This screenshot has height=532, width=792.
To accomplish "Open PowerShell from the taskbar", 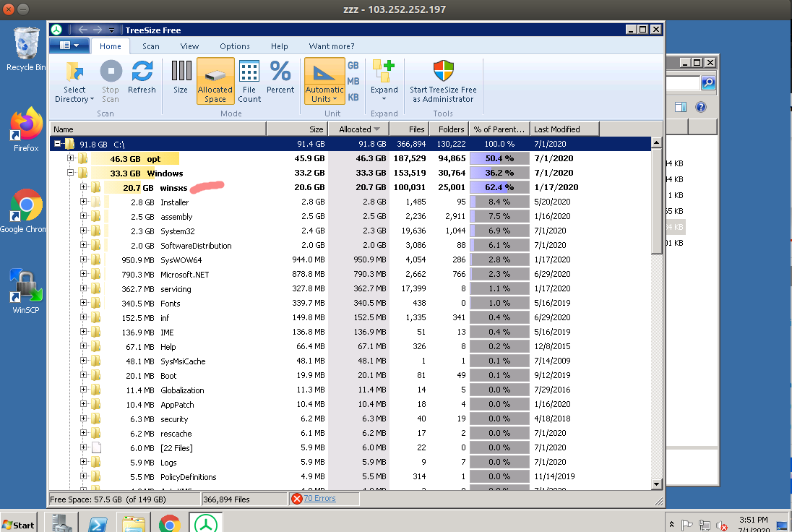I will click(x=97, y=523).
